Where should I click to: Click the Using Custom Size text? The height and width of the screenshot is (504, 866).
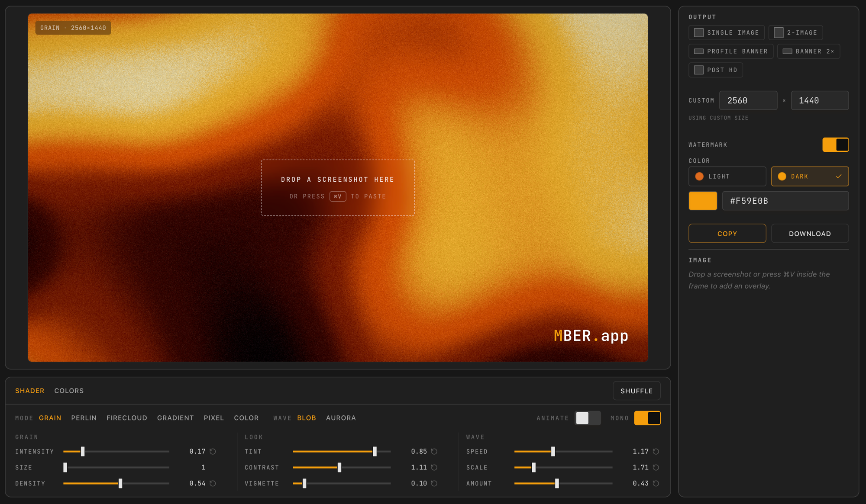point(718,118)
